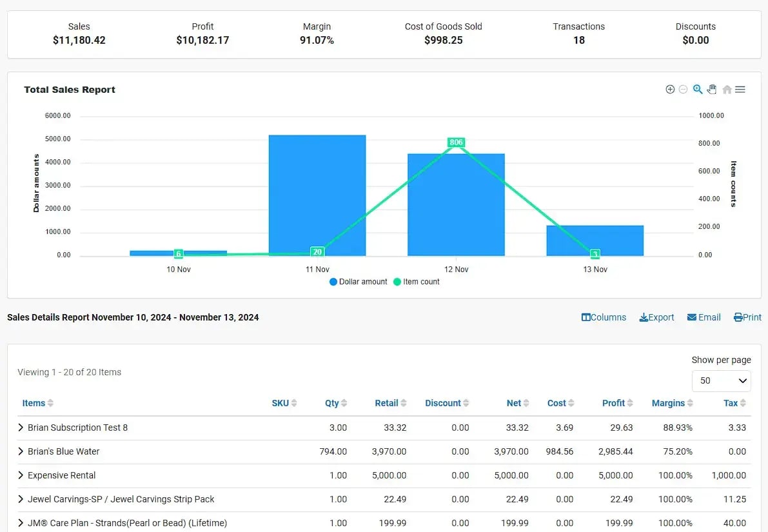Sort table by Items column
The image size is (768, 532).
37,403
